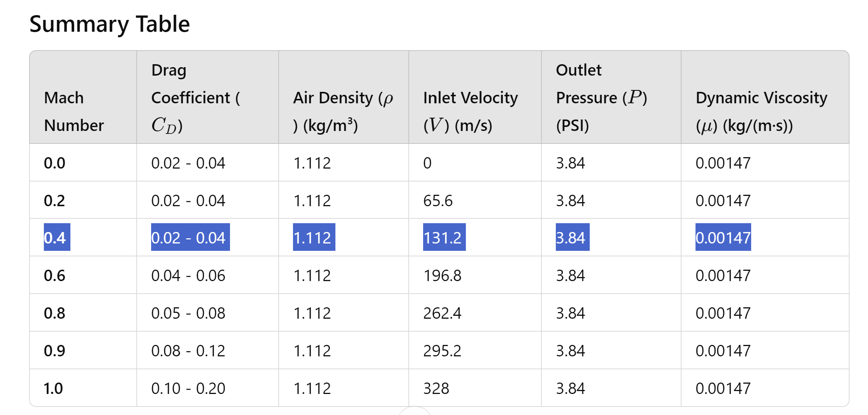Viewport: 868px width, 415px height.
Task: Click the highlighted 1.112 air density cell
Action: tap(314, 237)
